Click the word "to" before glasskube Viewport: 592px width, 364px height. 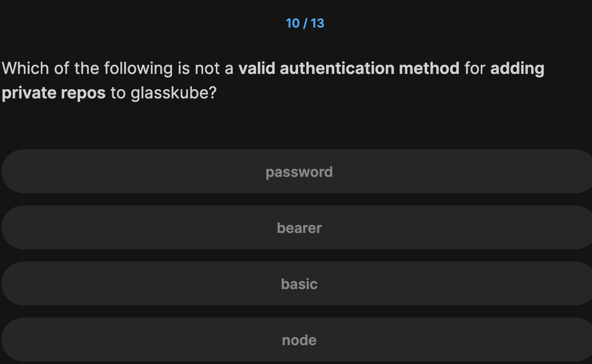(x=118, y=93)
